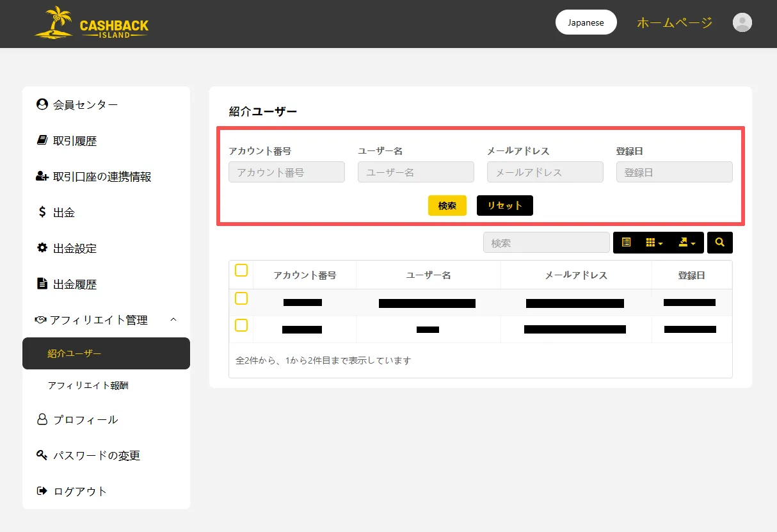Click the メールアドレス filter input field

(x=545, y=172)
